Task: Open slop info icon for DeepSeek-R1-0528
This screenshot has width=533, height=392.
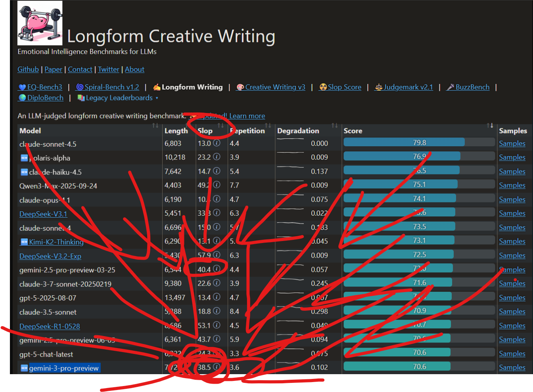Action: (217, 325)
